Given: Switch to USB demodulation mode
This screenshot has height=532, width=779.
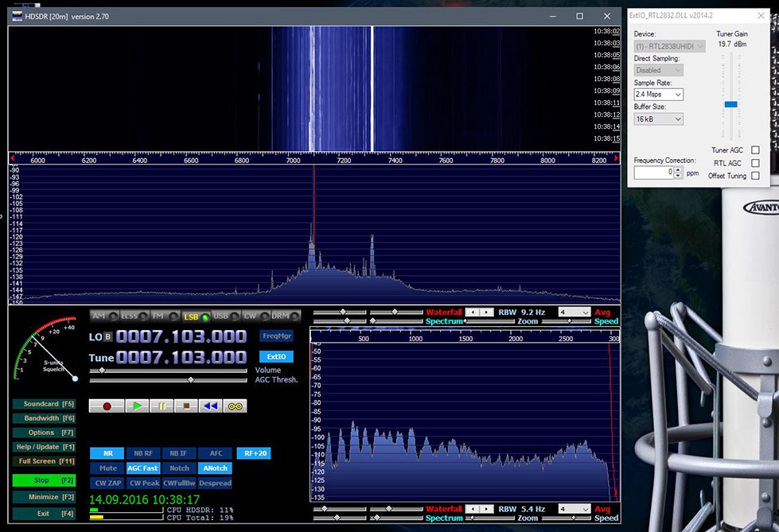Looking at the screenshot, I should [x=224, y=316].
